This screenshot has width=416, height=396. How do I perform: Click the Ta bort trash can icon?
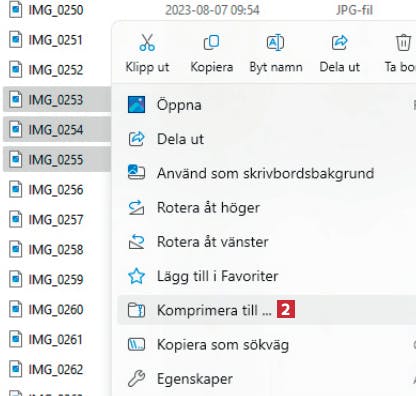click(403, 43)
